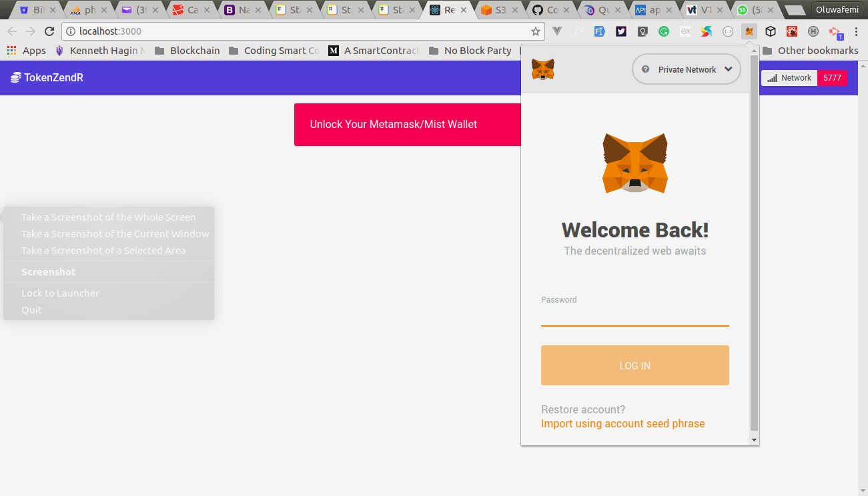Open the Grammarly extension icon
Viewport: 868px width, 496px height.
(x=664, y=31)
